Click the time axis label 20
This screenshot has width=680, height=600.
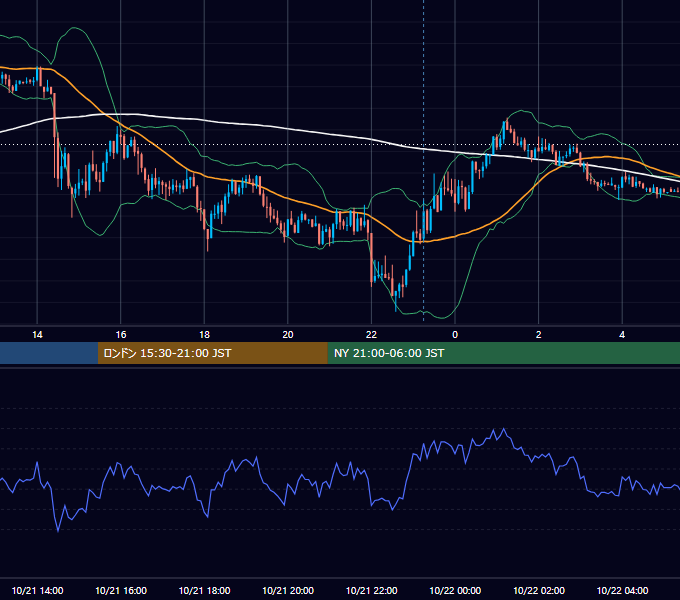pos(288,335)
